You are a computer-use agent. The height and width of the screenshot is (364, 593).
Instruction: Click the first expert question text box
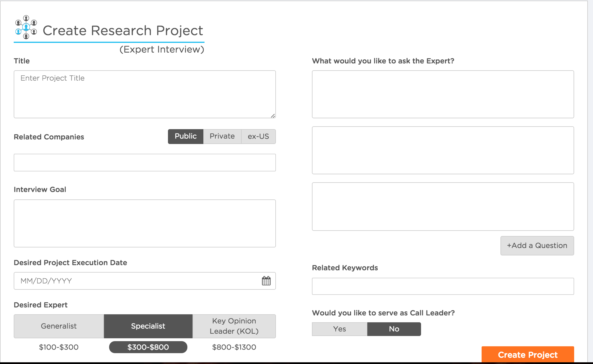pos(443,94)
